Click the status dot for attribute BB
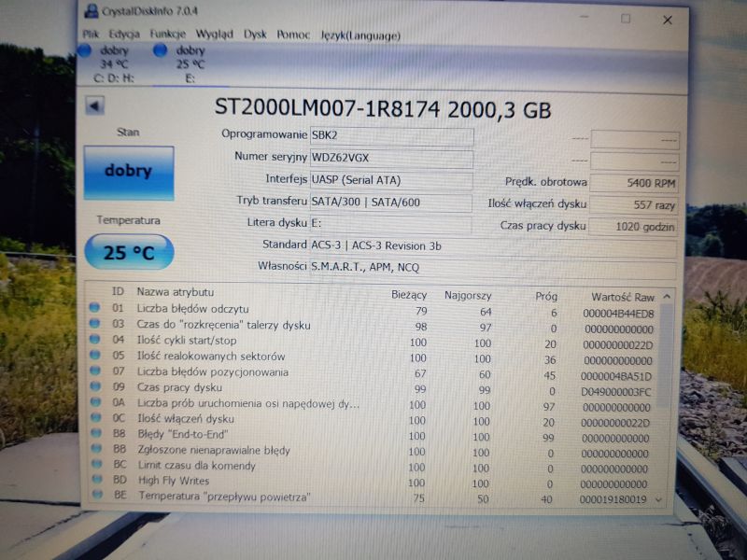Screen dimensions: 747x560 click(96, 448)
